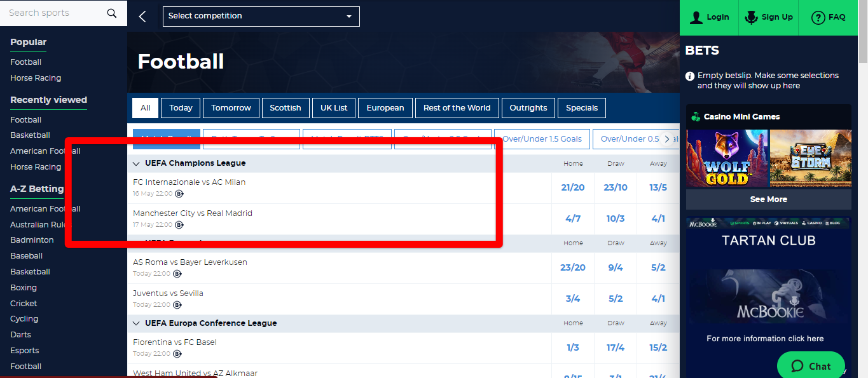Click the bet builder icon for Fiorentina match
This screenshot has width=868, height=378.
click(x=177, y=354)
